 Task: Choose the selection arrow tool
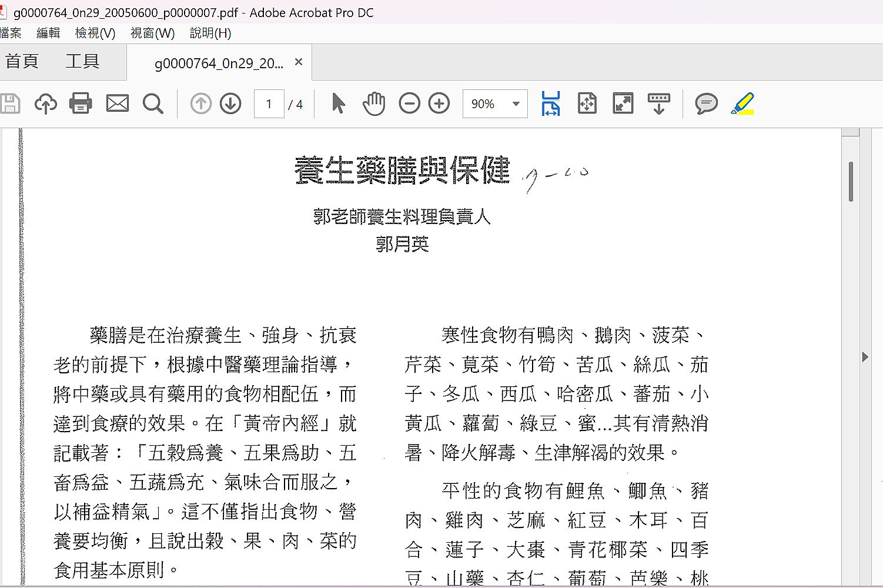tap(338, 104)
